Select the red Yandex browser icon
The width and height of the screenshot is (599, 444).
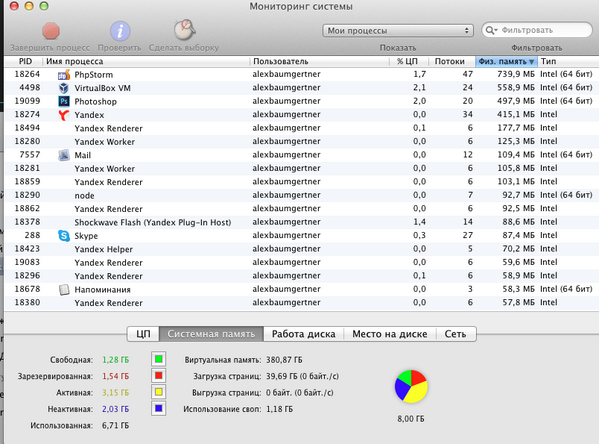(x=64, y=115)
